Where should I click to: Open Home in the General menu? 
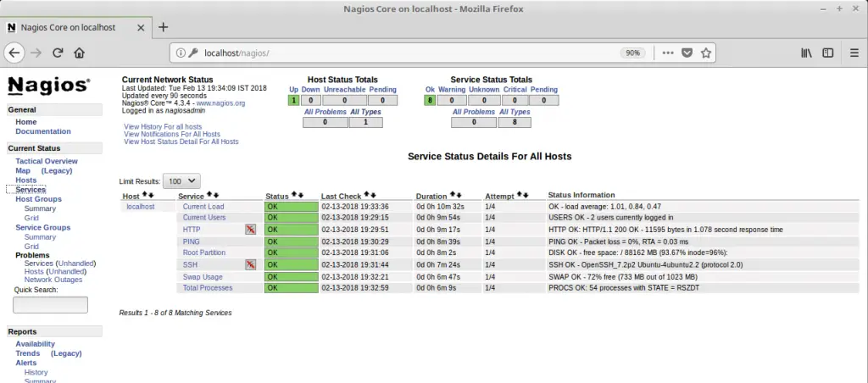tap(26, 122)
